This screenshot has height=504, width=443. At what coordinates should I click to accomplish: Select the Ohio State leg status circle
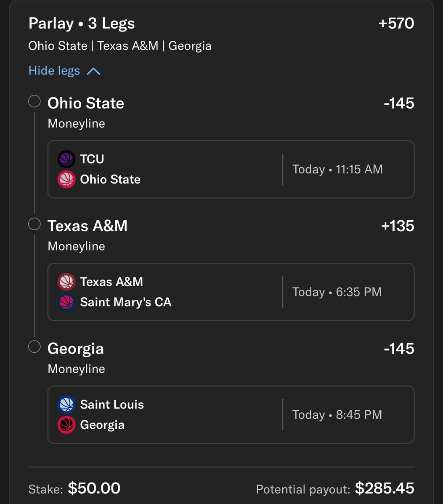click(x=34, y=101)
